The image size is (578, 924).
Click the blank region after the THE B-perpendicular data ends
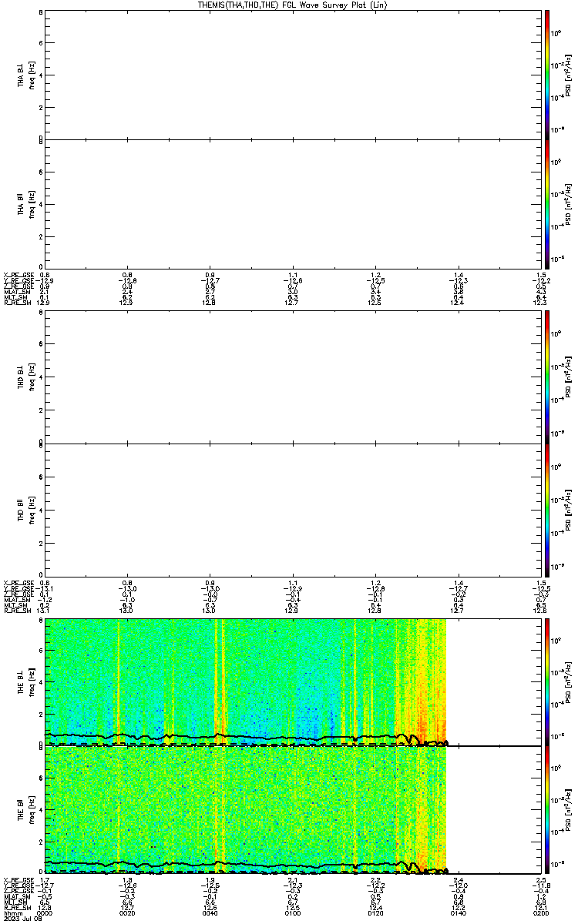tap(492, 681)
